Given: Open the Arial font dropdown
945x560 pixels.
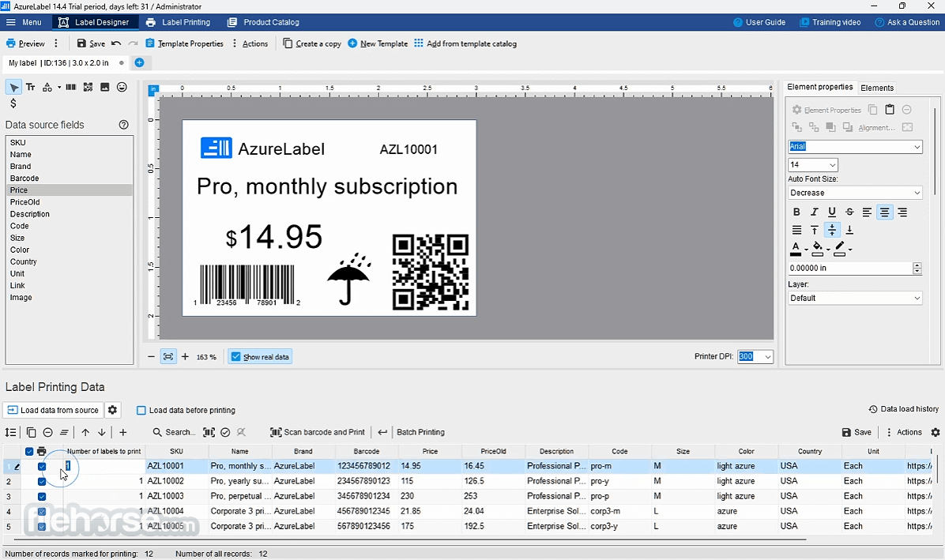Looking at the screenshot, I should [x=917, y=146].
